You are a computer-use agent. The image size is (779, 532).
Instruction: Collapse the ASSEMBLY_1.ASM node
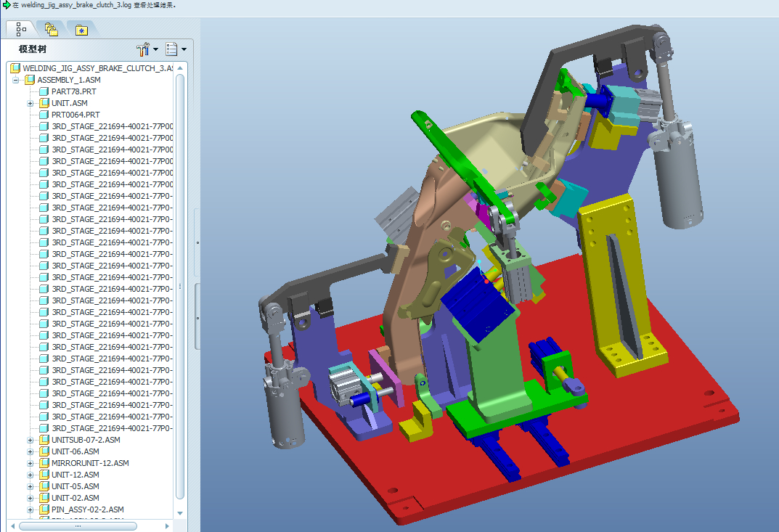click(x=16, y=80)
